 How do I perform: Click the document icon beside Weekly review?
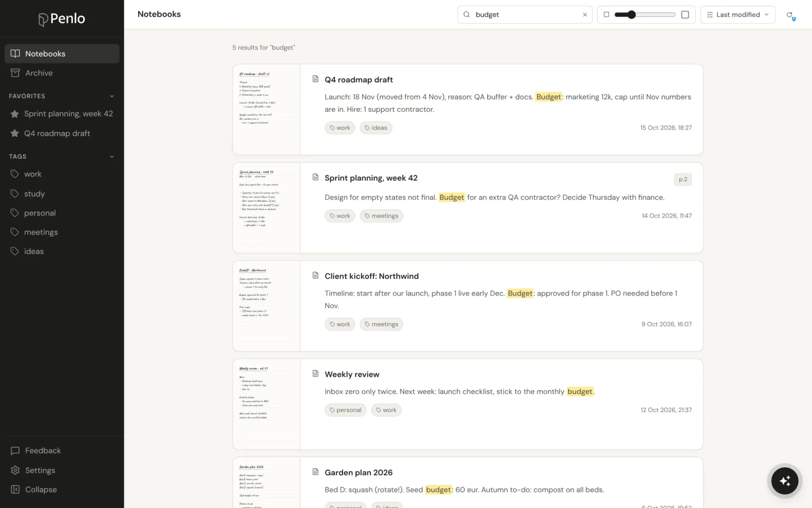click(315, 373)
